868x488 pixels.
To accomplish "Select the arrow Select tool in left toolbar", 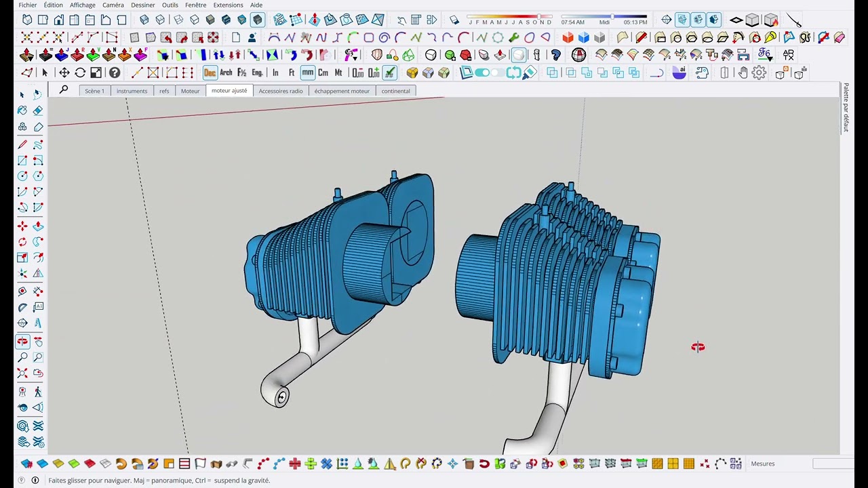I will tap(22, 94).
